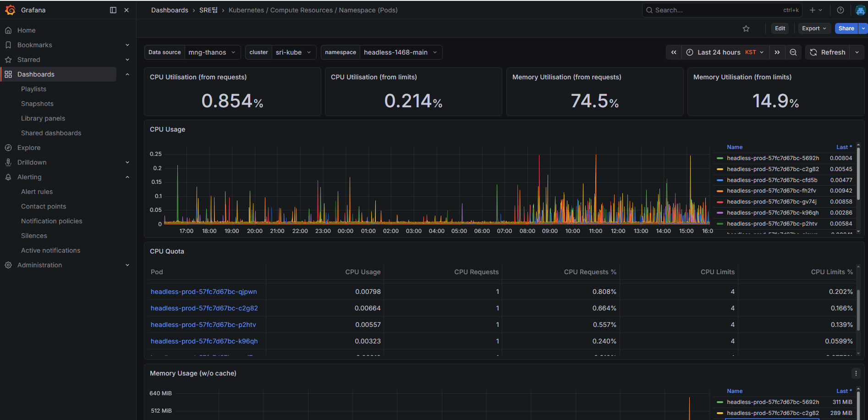This screenshot has width=868, height=420.
Task: Click the color swatch for headless-prod-57fc7d67bc-gv74j
Action: [x=720, y=202]
